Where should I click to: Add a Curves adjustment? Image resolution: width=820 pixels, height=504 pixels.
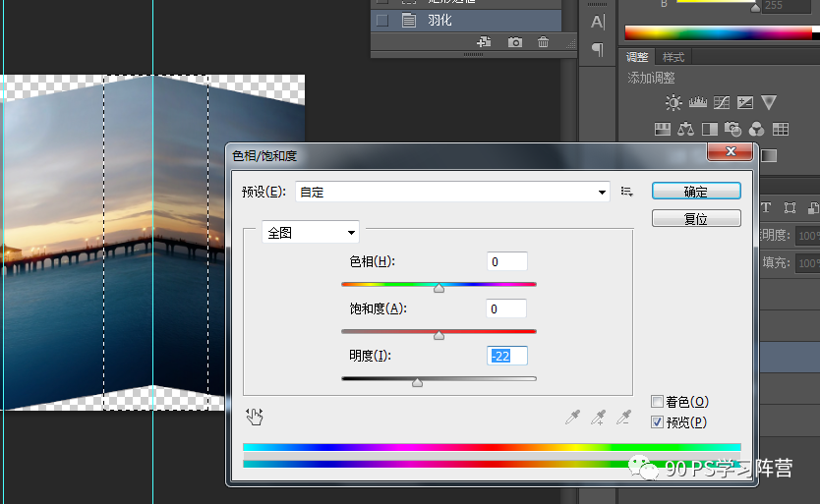pos(722,102)
